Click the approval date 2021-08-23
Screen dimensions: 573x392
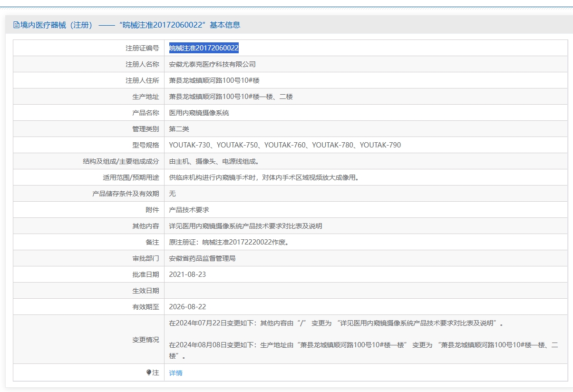[188, 274]
